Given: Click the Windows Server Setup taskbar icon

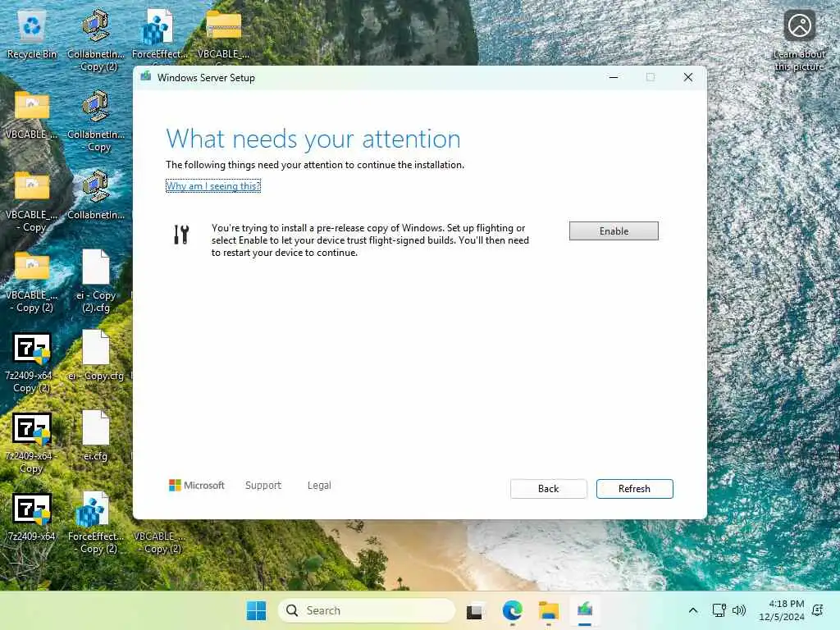Looking at the screenshot, I should click(585, 610).
